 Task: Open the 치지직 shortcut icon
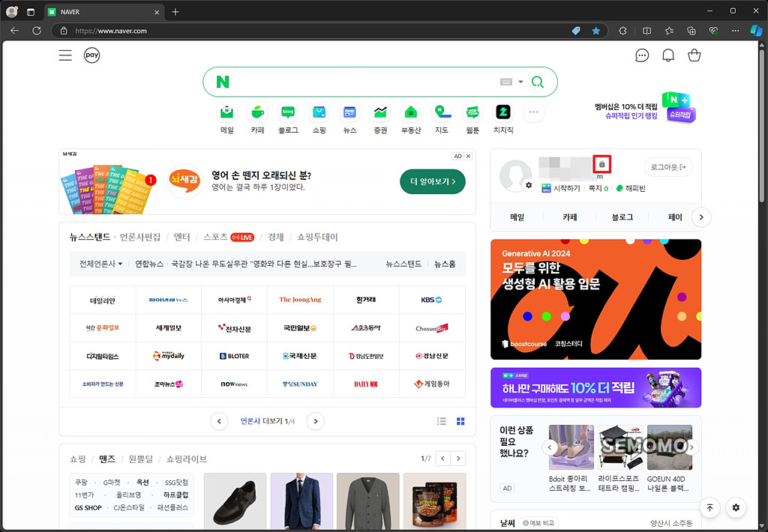503,112
